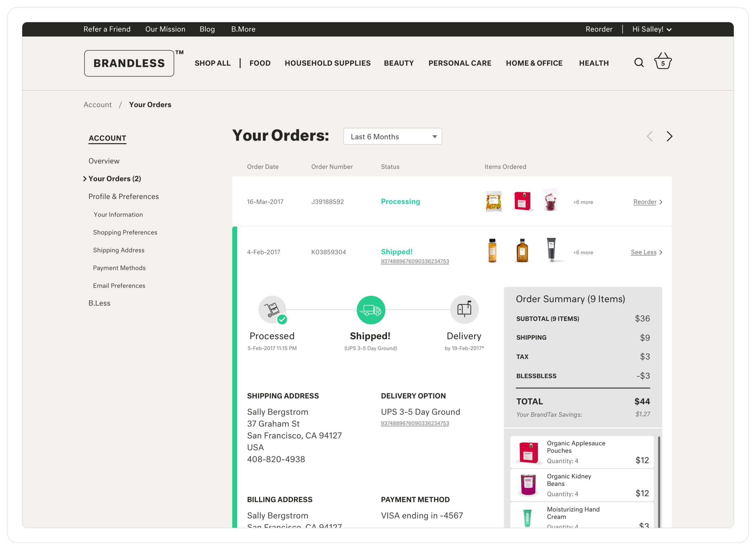Open the search magnifier icon

(x=639, y=62)
